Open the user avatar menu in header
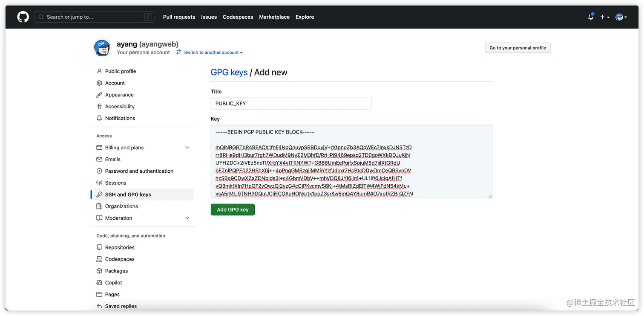Image resolution: width=644 pixels, height=316 pixels. (621, 17)
